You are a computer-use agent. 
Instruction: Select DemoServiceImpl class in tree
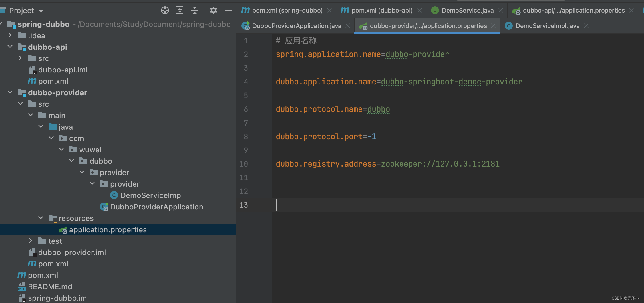151,195
